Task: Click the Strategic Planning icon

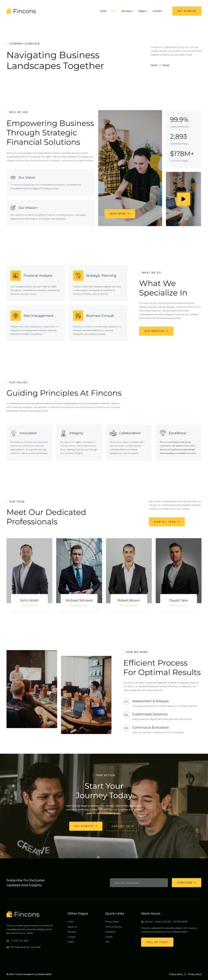Action: [x=78, y=275]
